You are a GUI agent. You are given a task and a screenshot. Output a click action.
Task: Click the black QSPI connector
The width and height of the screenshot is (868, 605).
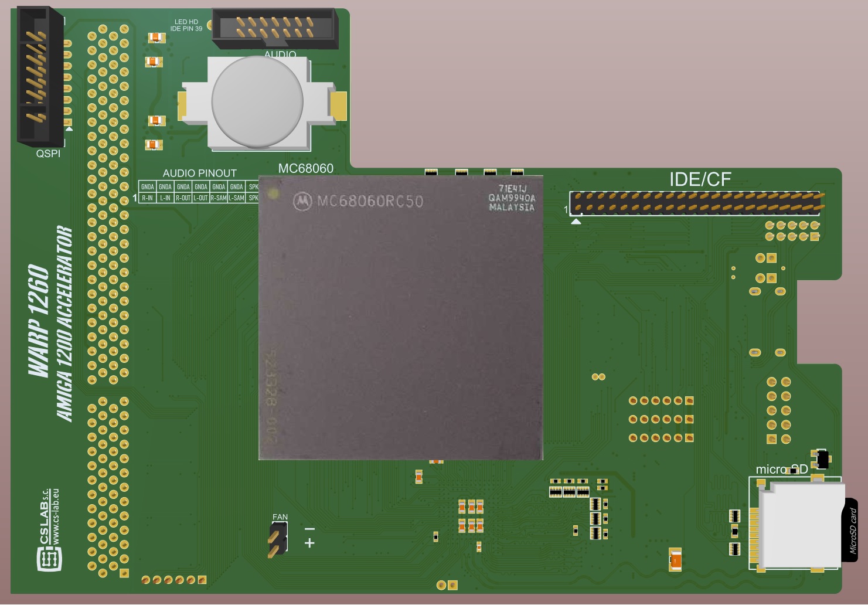click(39, 77)
